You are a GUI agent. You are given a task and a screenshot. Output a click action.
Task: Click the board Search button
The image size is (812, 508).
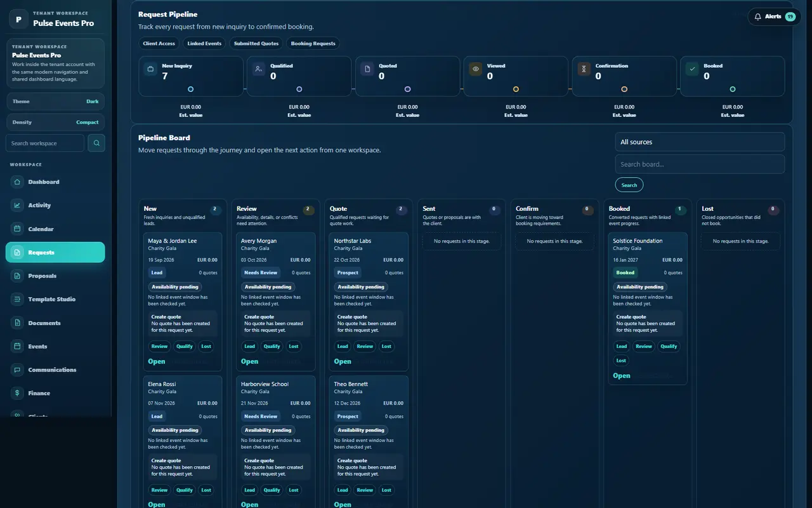pos(629,185)
